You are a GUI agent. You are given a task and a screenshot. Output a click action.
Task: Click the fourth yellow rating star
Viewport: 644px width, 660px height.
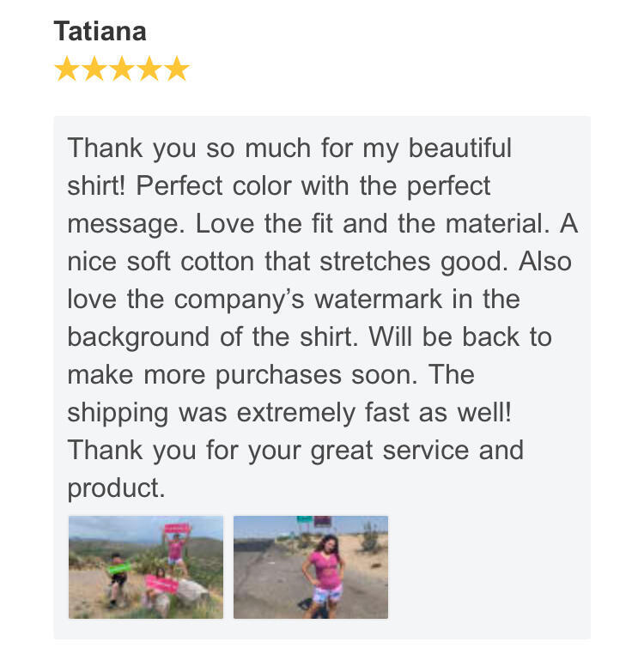click(x=149, y=70)
